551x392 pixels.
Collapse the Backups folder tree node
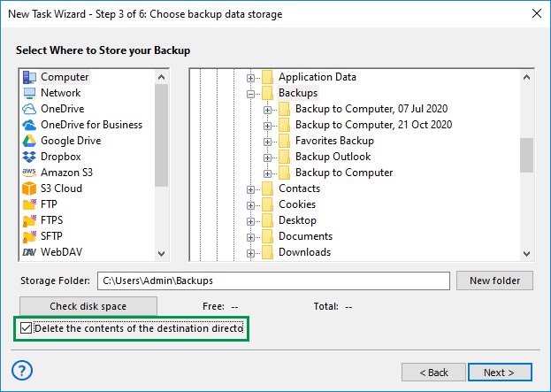coord(251,93)
